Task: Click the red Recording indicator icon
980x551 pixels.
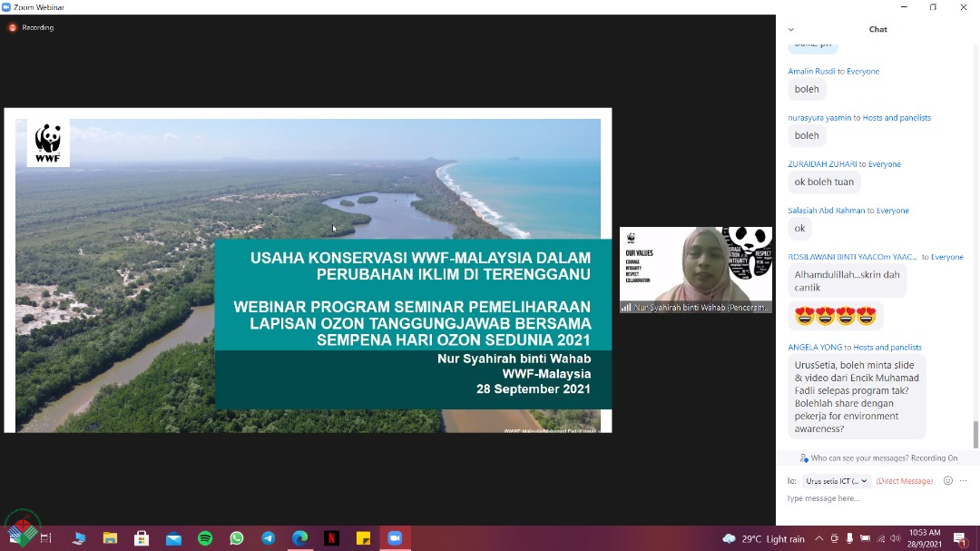Action: coord(13,27)
